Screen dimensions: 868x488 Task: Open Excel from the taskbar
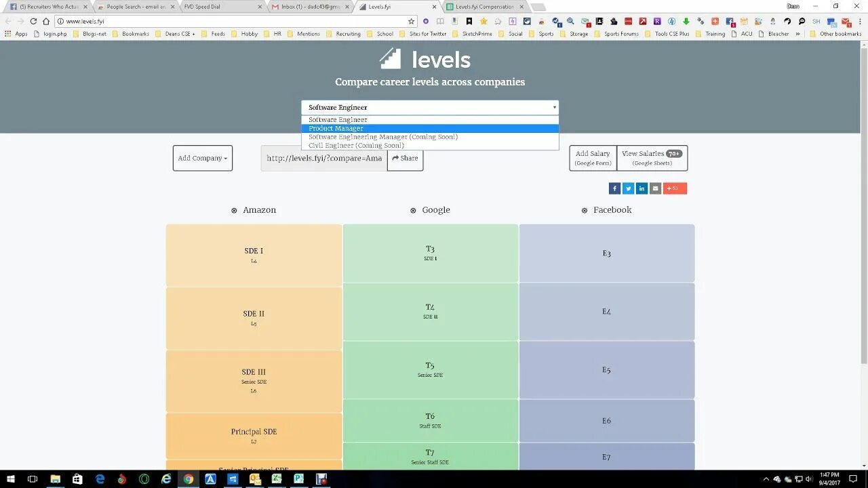[x=277, y=479]
